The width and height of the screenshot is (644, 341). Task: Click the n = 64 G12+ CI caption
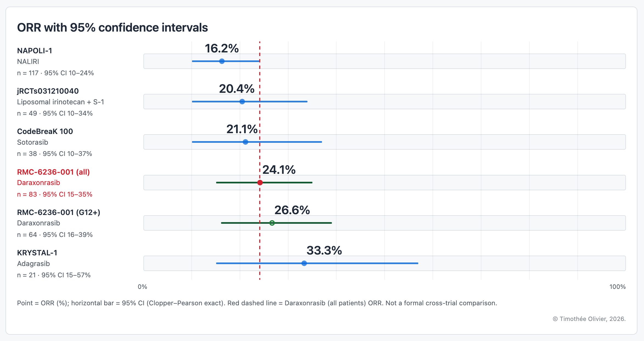tap(55, 235)
